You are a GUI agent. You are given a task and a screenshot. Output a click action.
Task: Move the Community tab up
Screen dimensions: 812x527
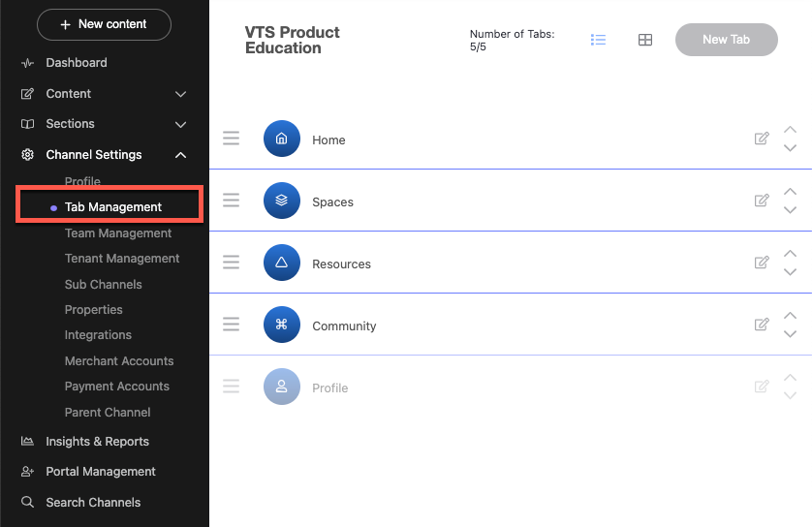790,316
